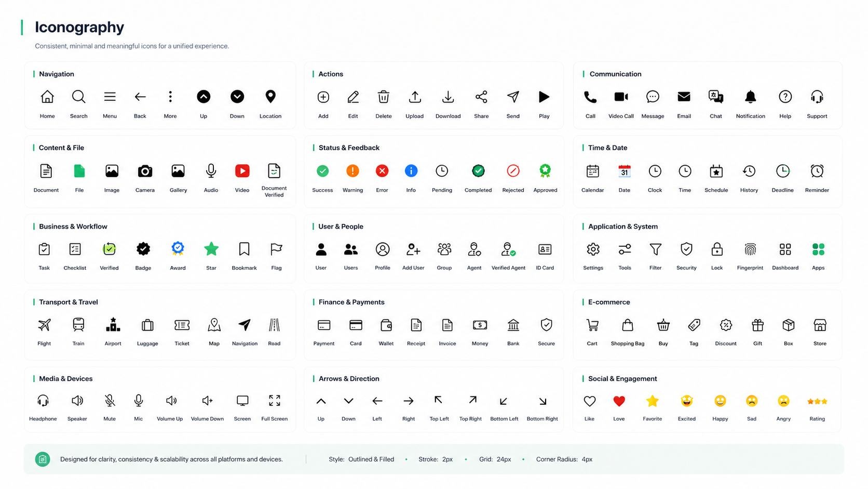Select the Rejected red circle icon
Viewport: 868px width, 489px height.
point(513,171)
